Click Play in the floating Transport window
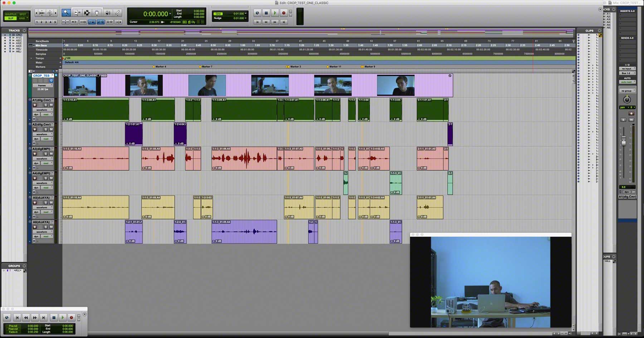644x338 pixels. coord(63,317)
